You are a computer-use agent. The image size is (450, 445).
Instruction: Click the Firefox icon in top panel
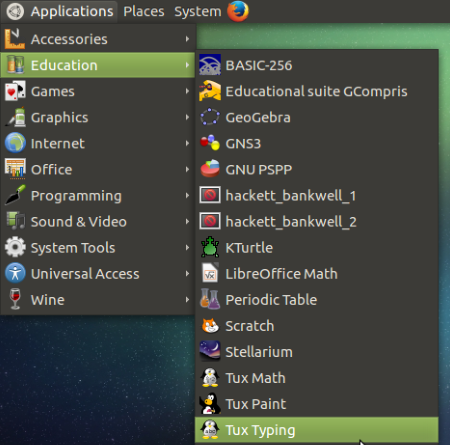click(238, 11)
